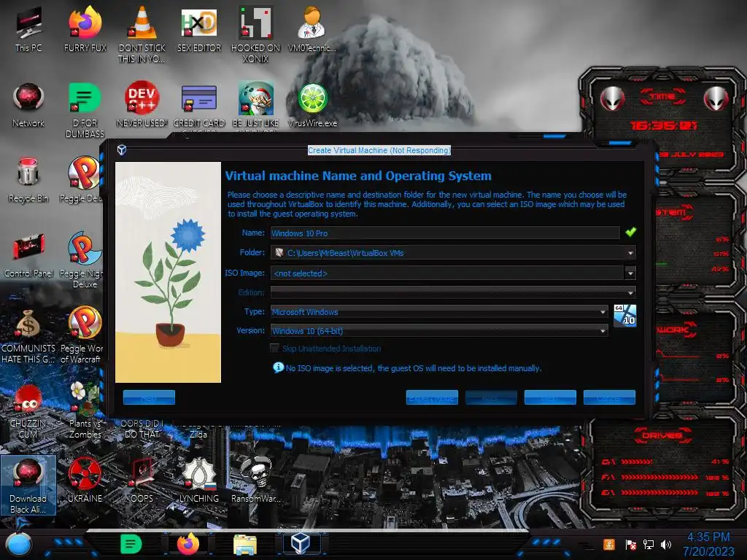The height and width of the screenshot is (560, 747).
Task: Click the Next button in the wizard
Action: click(550, 397)
